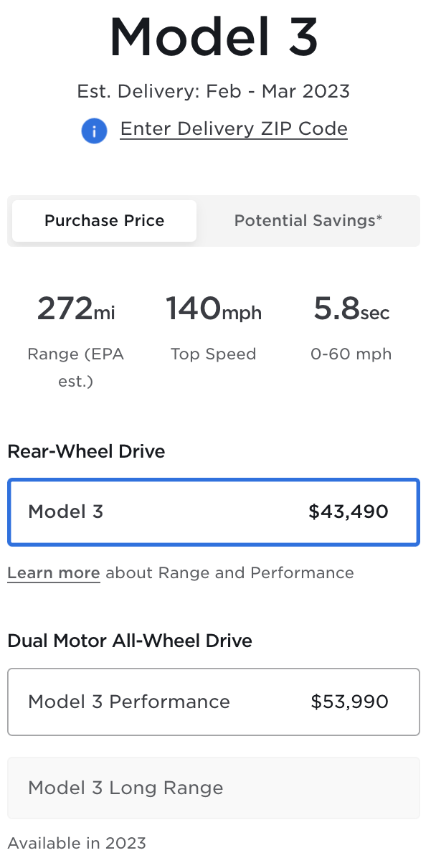
Task: Open the Enter Delivery ZIP Code link
Action: (234, 129)
